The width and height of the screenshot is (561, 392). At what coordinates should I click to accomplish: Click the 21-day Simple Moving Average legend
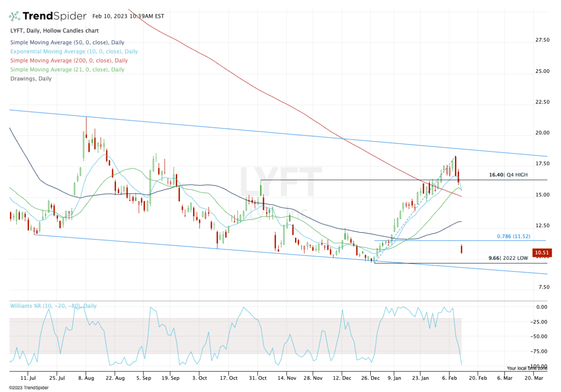coord(67,70)
